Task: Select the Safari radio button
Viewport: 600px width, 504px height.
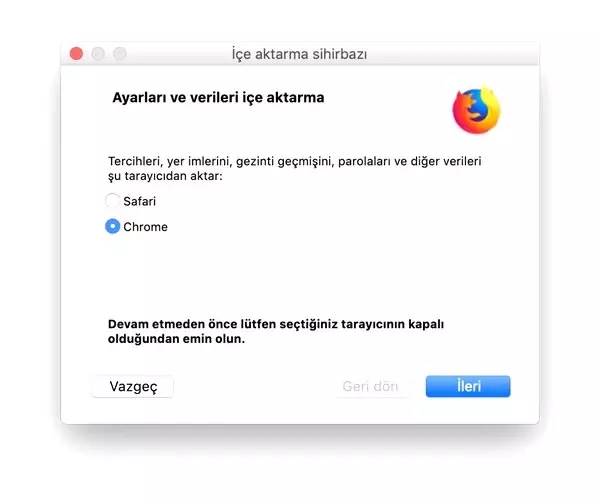Action: (x=112, y=201)
